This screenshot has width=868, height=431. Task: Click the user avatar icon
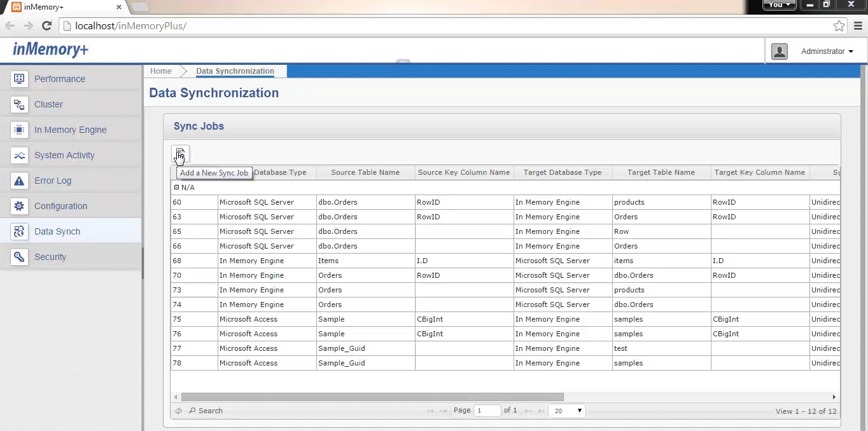coord(780,51)
